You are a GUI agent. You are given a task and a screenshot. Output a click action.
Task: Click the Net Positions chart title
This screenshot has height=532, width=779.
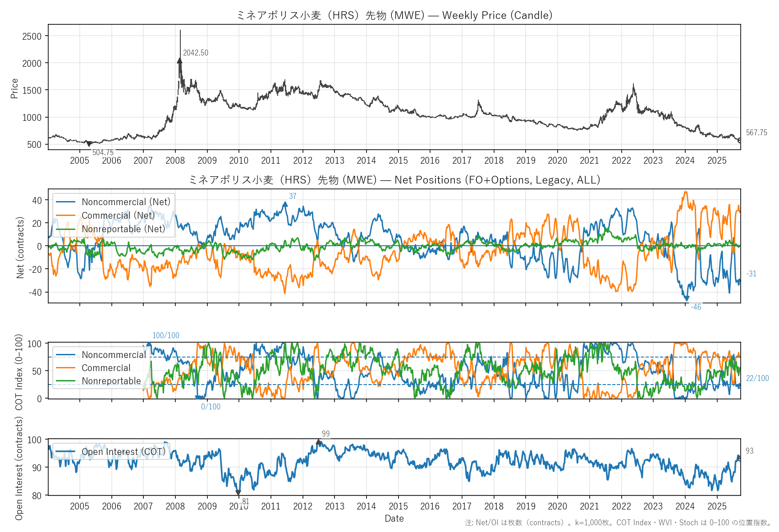click(x=394, y=180)
